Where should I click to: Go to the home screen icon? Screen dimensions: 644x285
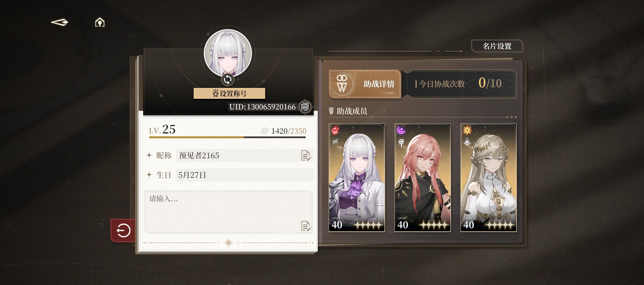pyautogui.click(x=100, y=22)
